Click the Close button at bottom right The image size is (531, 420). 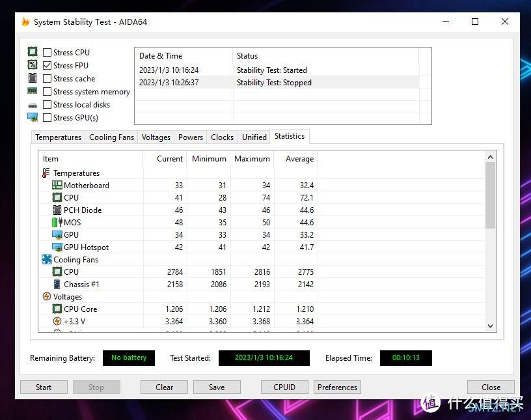tap(491, 387)
